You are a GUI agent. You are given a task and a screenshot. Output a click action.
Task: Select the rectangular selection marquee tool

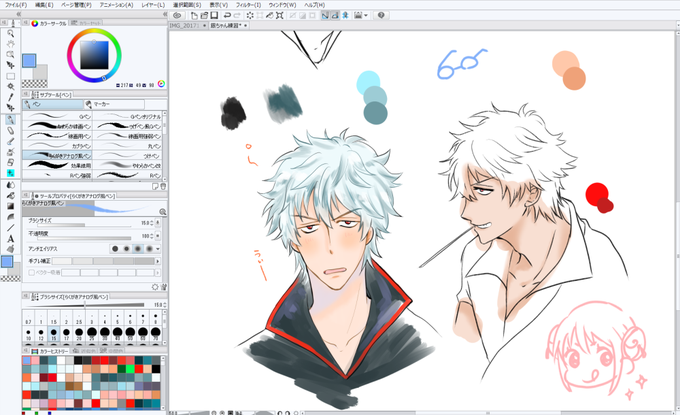click(x=11, y=76)
